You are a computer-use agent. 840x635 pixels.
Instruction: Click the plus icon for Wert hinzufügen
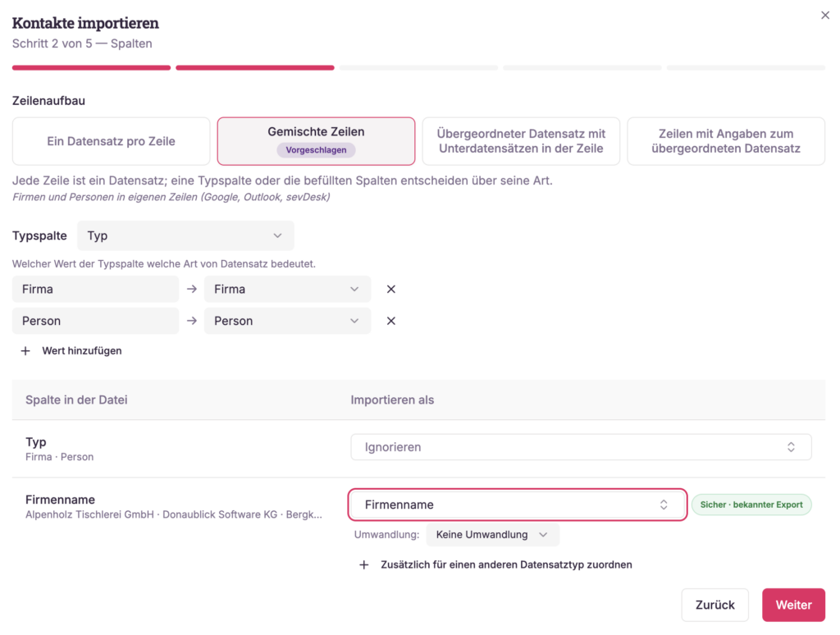(x=25, y=351)
